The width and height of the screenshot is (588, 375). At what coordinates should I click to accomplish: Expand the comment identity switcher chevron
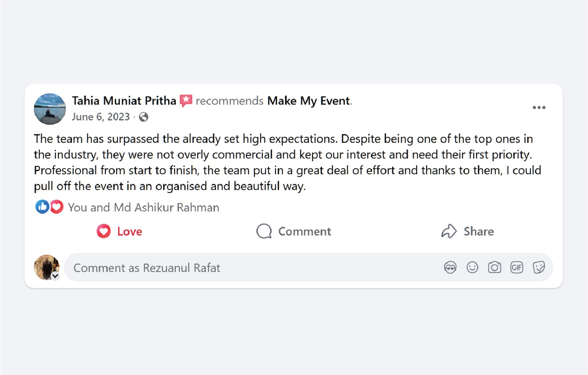[55, 276]
